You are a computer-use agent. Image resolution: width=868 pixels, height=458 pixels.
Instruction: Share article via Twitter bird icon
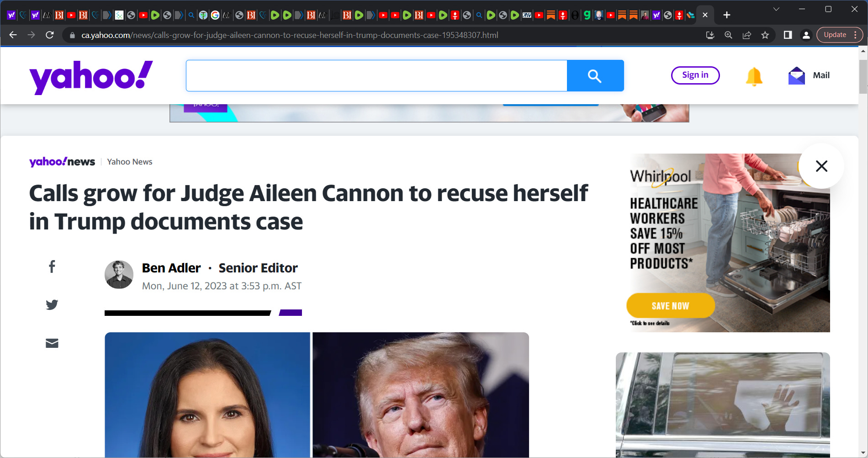[x=52, y=305]
